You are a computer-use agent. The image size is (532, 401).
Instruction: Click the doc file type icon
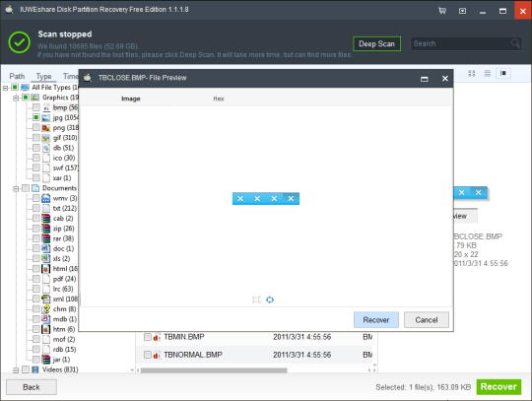point(45,248)
